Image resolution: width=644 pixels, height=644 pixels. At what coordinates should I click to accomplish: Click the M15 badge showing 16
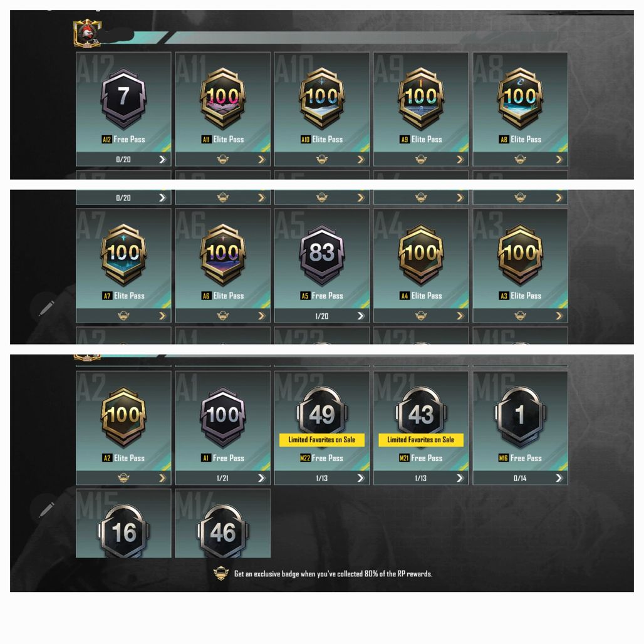(123, 531)
